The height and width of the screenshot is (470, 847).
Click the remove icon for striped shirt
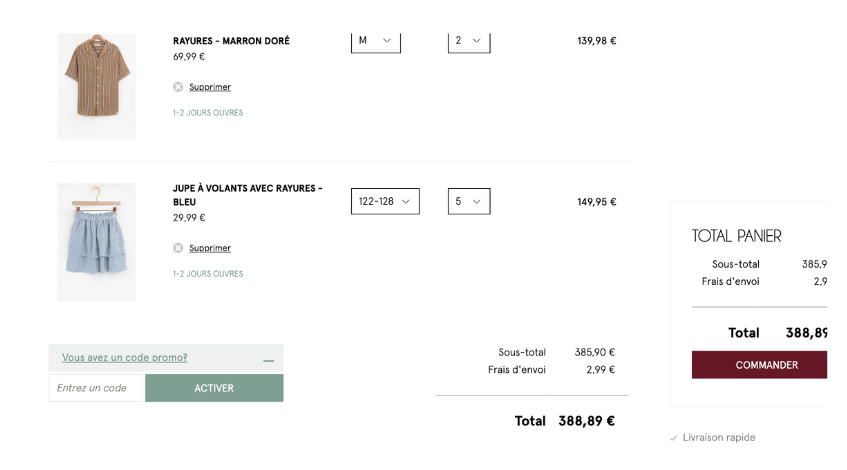tap(178, 87)
